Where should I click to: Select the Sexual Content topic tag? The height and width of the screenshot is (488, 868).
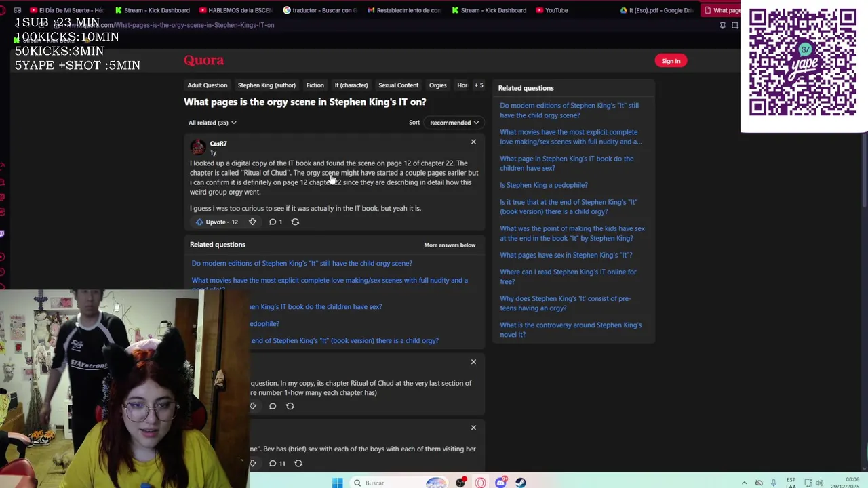[398, 85]
